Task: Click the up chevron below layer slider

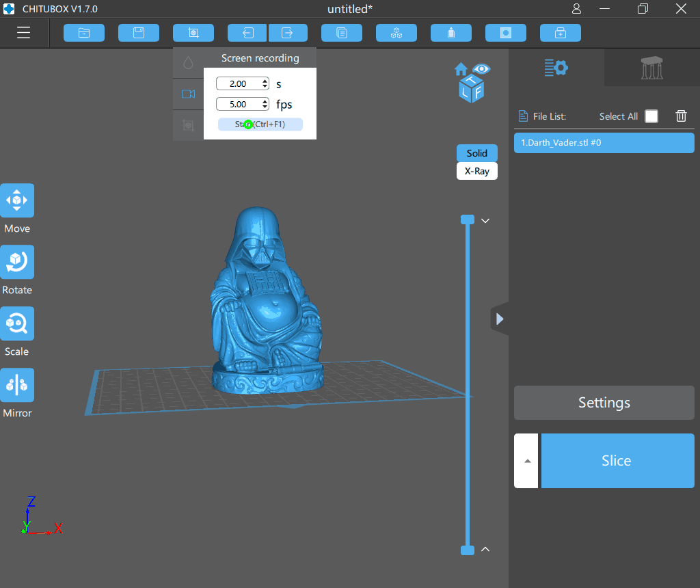Action: click(x=485, y=550)
